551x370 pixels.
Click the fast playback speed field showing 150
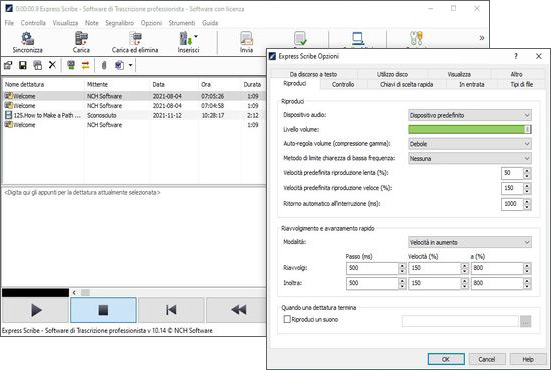(x=512, y=188)
